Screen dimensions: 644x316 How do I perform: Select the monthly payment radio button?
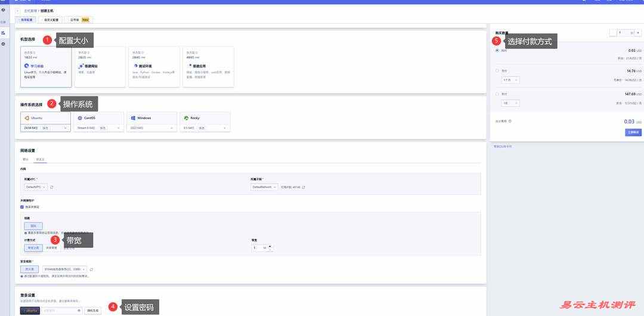(497, 70)
